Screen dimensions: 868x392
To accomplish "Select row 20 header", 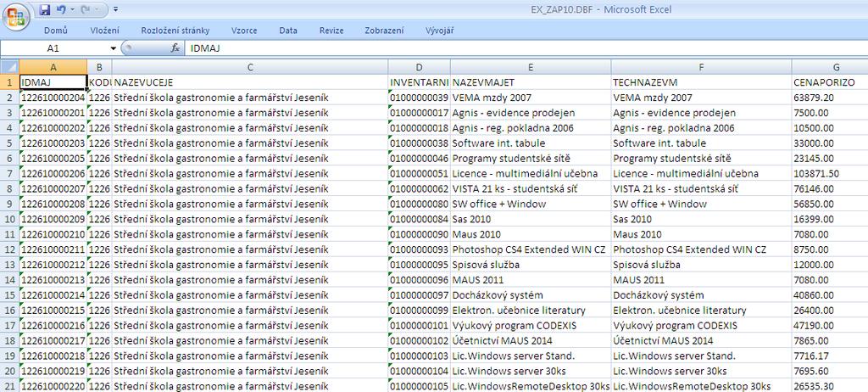I will 9,371.
